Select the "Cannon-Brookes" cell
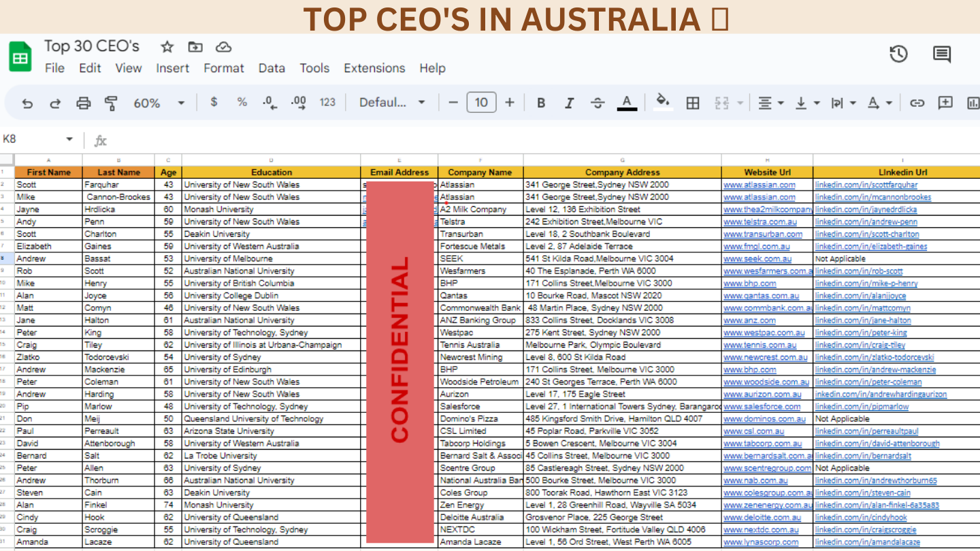Screen dimensions: 980x551 point(118,197)
